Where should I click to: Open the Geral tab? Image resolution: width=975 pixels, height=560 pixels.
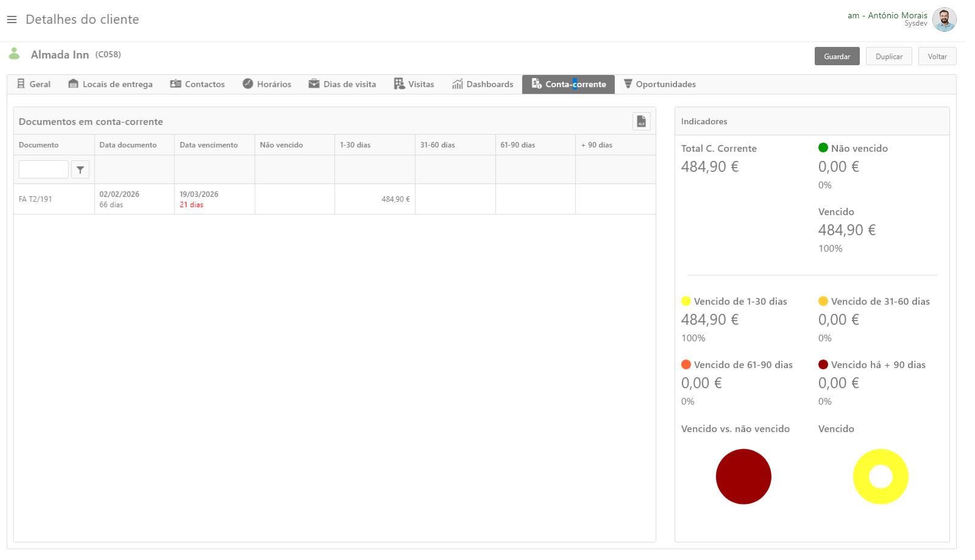coord(34,84)
